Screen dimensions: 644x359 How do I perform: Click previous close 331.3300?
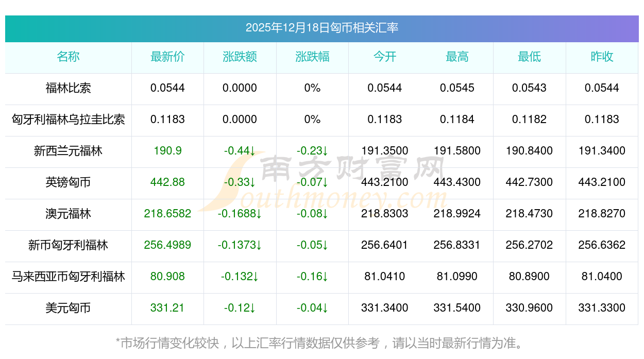coord(602,308)
